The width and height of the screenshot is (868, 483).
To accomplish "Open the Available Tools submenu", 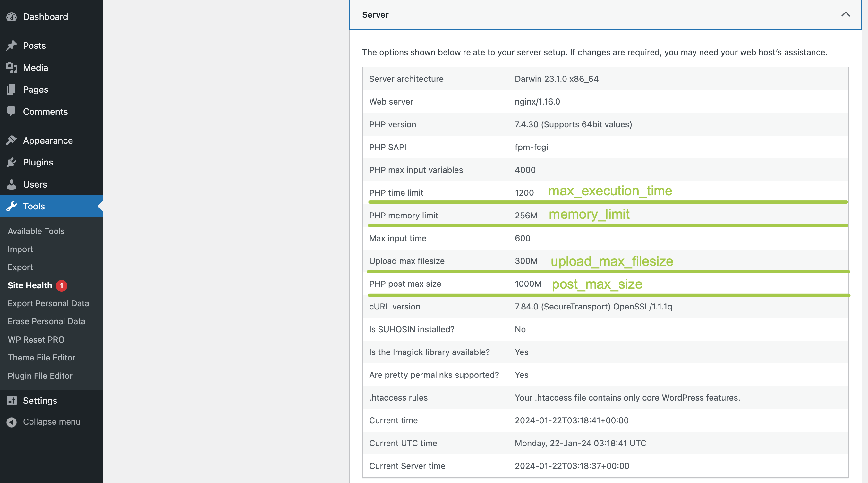I will pyautogui.click(x=36, y=231).
